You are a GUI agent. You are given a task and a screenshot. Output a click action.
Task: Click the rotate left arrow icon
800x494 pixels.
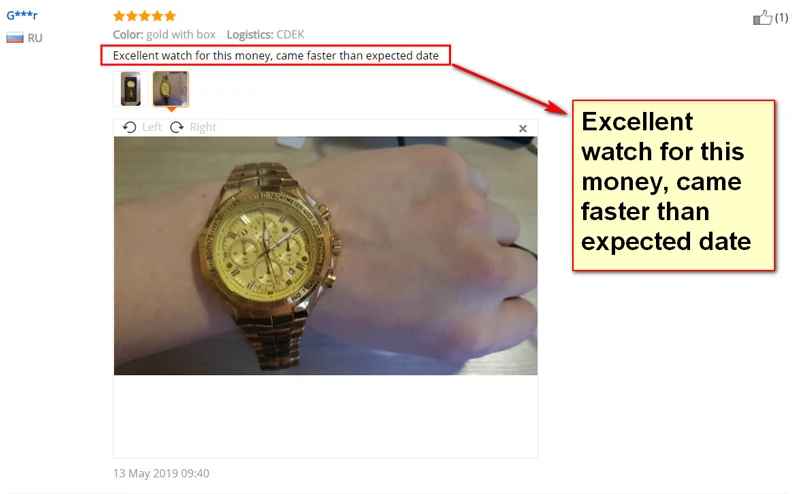(x=130, y=127)
